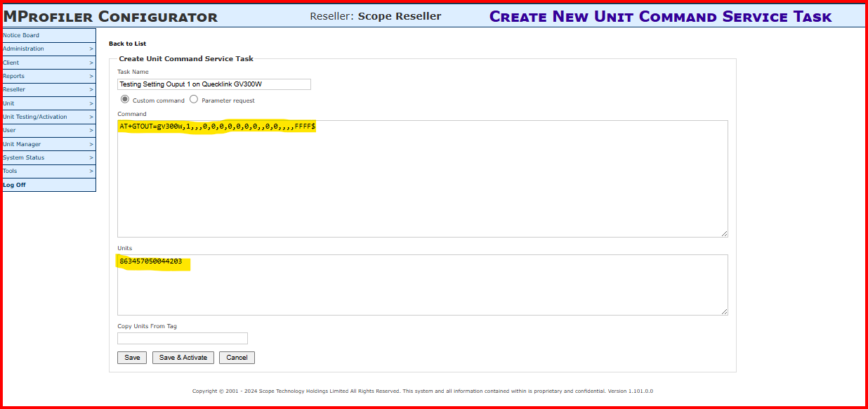Click the Copy Units From Tag field
Viewport: 868px width, 409px height.
[x=183, y=338]
